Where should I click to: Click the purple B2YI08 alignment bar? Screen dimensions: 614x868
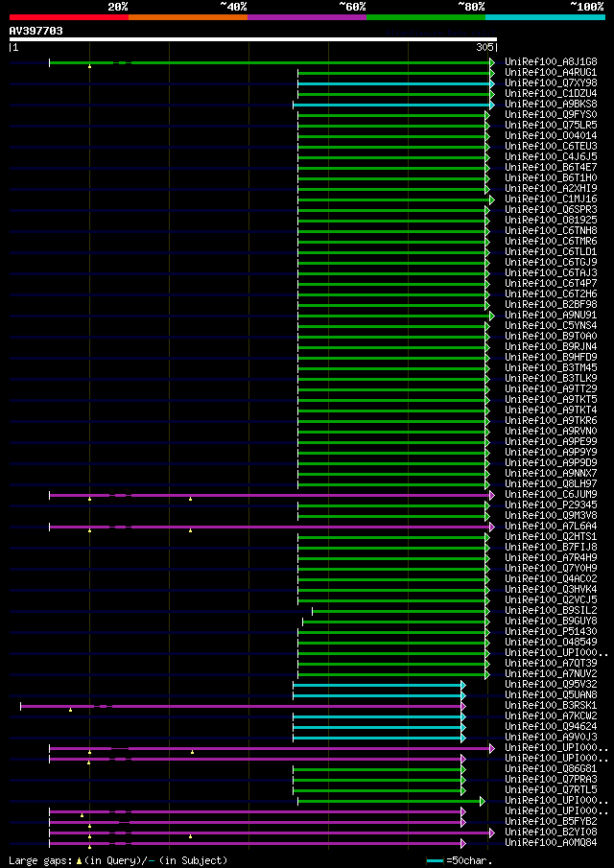(270, 833)
